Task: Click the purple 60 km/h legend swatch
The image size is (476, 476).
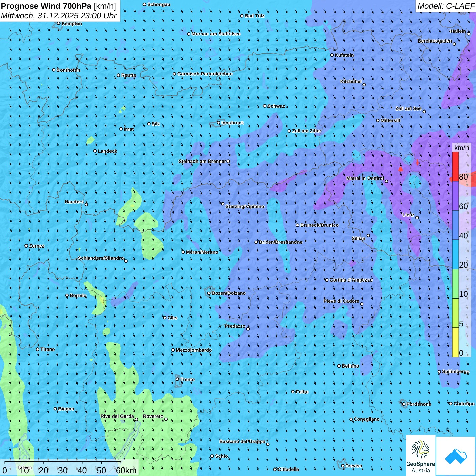Action: point(455,196)
